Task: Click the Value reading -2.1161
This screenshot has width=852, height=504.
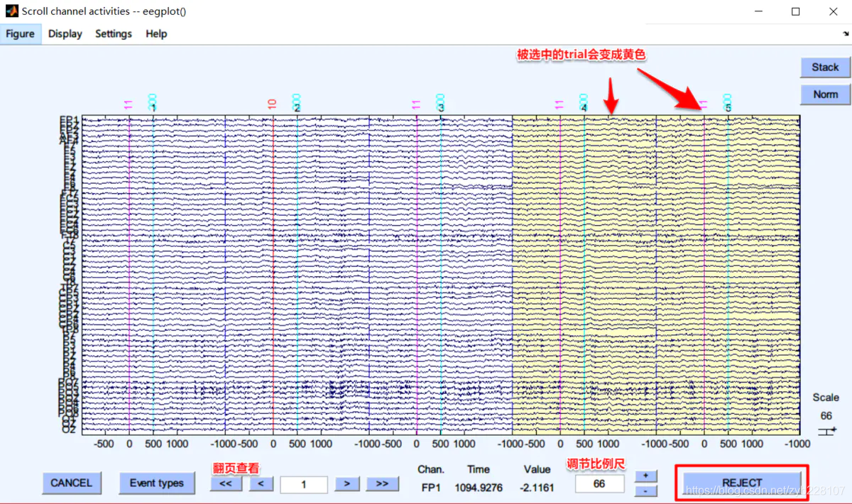Action: pyautogui.click(x=537, y=488)
